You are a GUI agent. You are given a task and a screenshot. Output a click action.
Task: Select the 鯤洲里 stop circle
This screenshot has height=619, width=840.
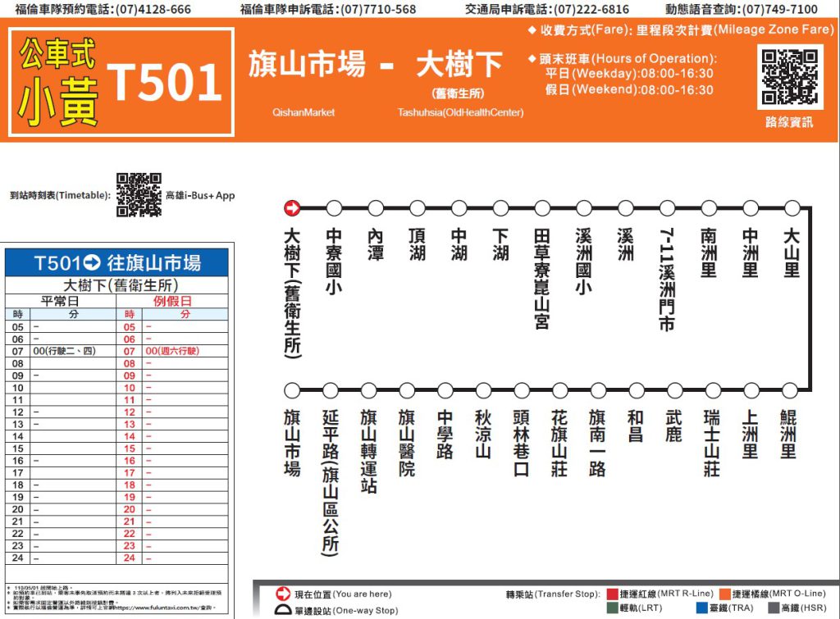[789, 390]
